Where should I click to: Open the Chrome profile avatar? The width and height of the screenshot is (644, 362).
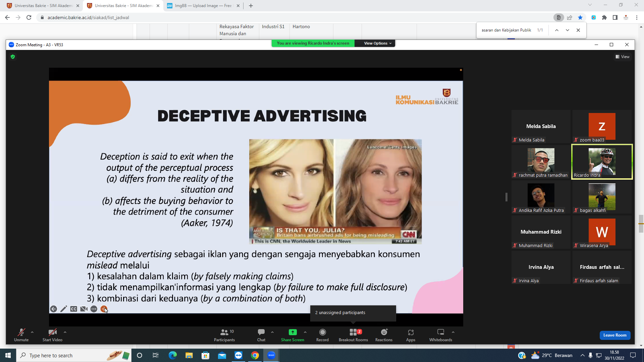[x=626, y=17]
